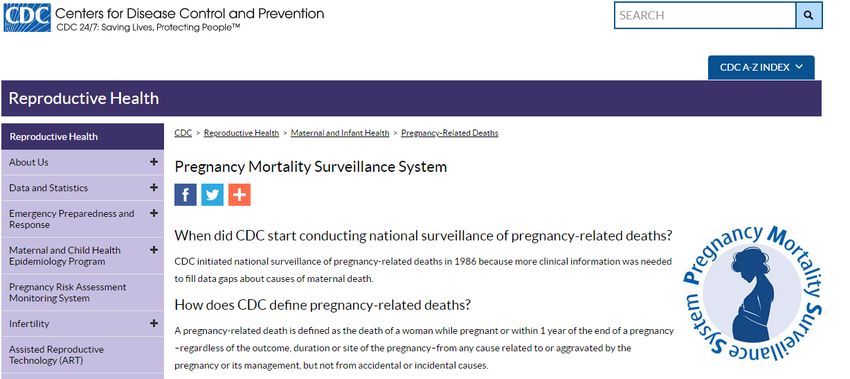This screenshot has width=850, height=379.
Task: Open the orange plus share icon
Action: pos(240,195)
